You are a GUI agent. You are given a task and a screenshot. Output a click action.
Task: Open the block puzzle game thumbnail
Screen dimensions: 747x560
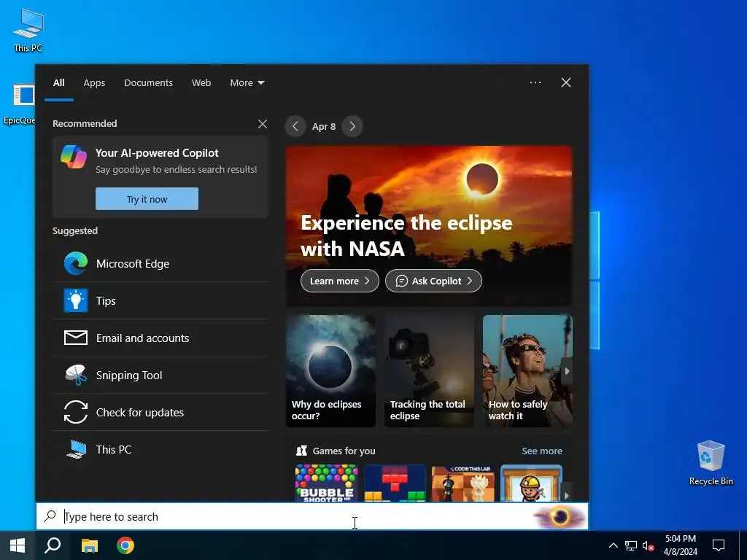tap(395, 483)
